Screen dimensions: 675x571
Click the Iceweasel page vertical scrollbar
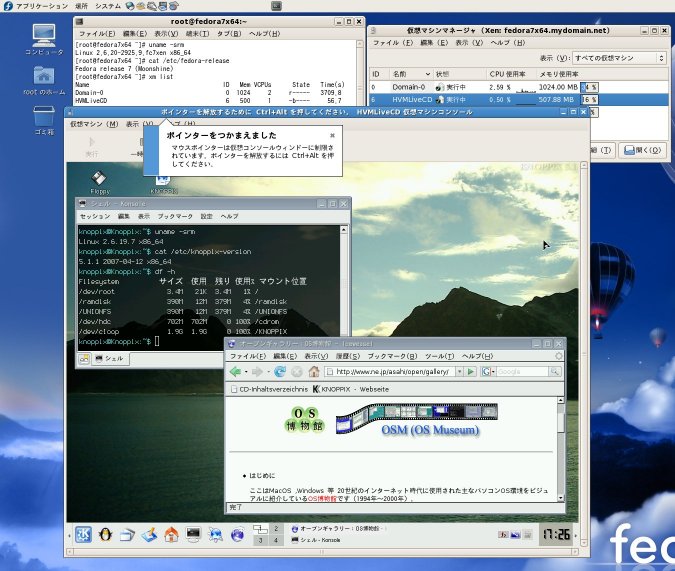click(560, 449)
